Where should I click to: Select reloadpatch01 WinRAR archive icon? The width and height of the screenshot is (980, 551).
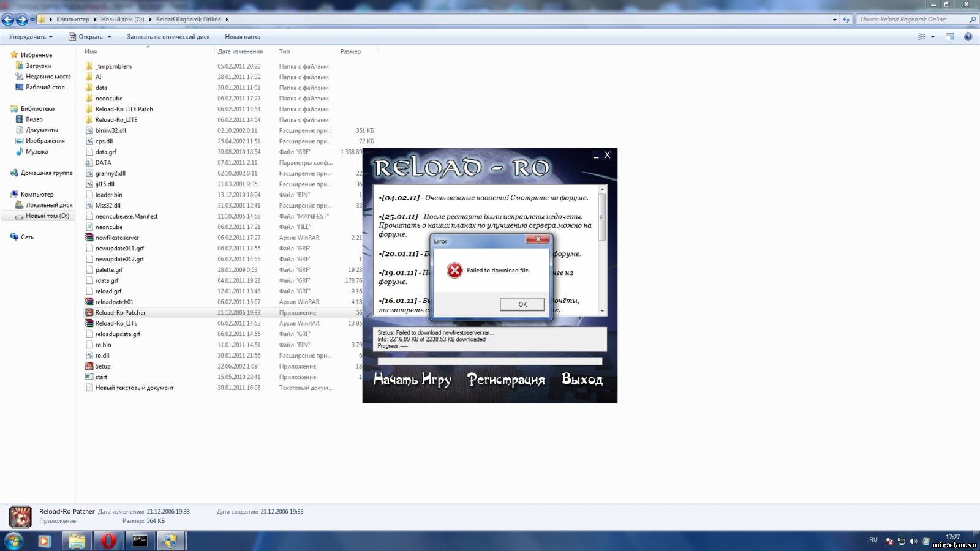point(89,302)
